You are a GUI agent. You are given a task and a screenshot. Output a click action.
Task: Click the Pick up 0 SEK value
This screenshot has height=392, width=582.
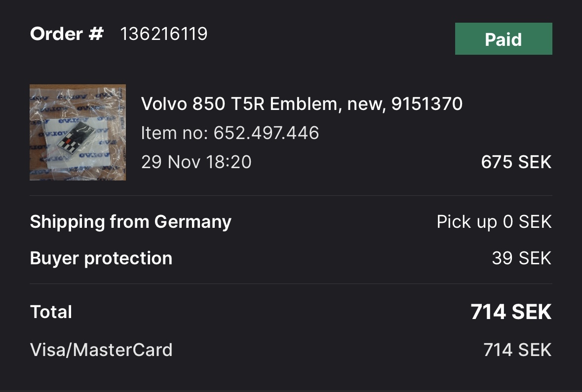point(494,222)
